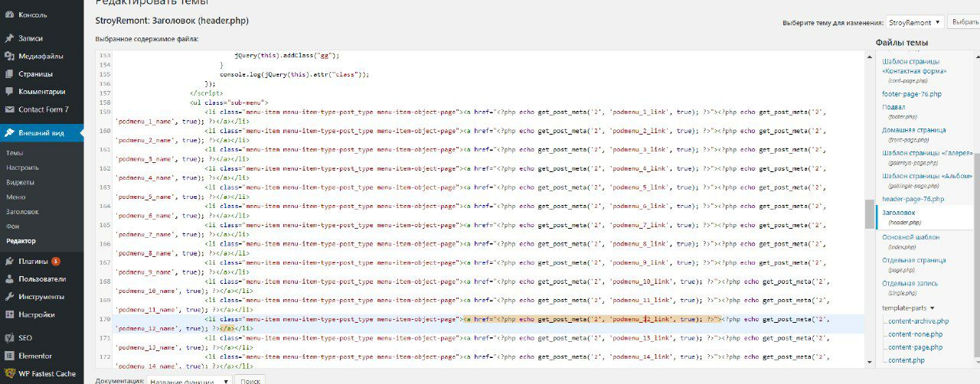The height and width of the screenshot is (384, 980).
Task: Click the 'podmenu_14_link' code text
Action: point(643,356)
